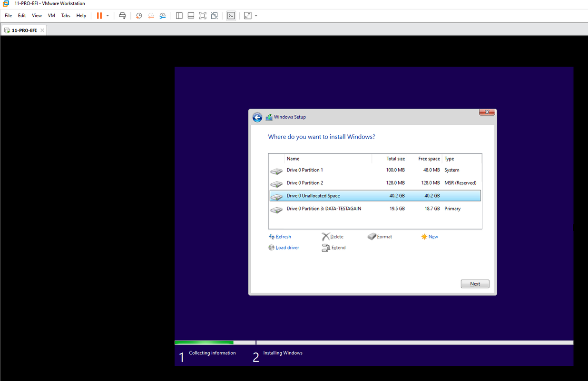Pause the virtual machine with the orange icon
The height and width of the screenshot is (381, 588).
point(99,16)
